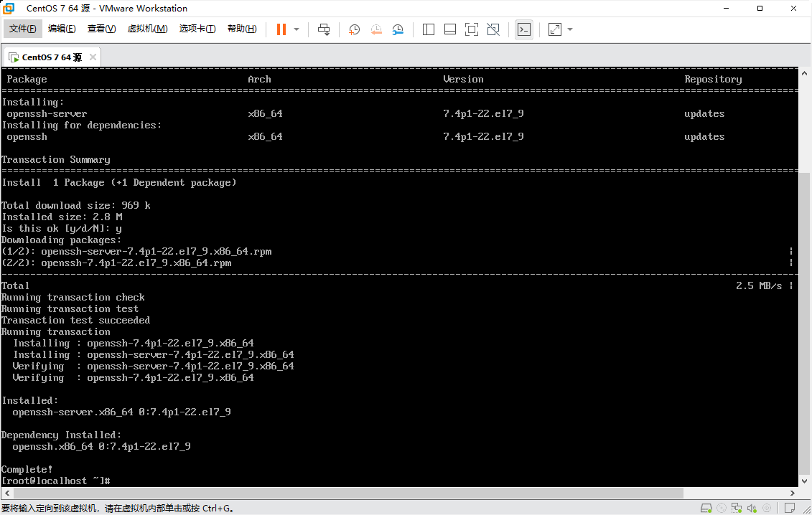
Task: Click Send Ctrl+Alt+Del toolbar icon
Action: click(x=324, y=29)
